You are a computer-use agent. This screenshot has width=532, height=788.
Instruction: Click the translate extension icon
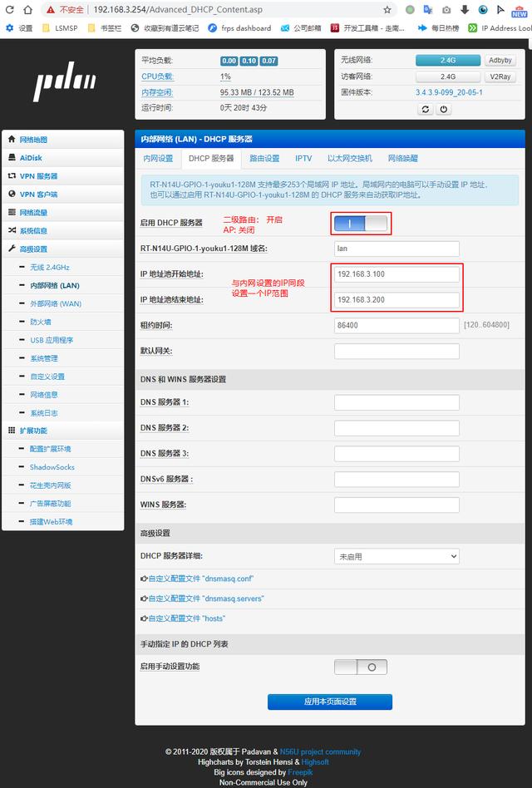click(x=428, y=9)
